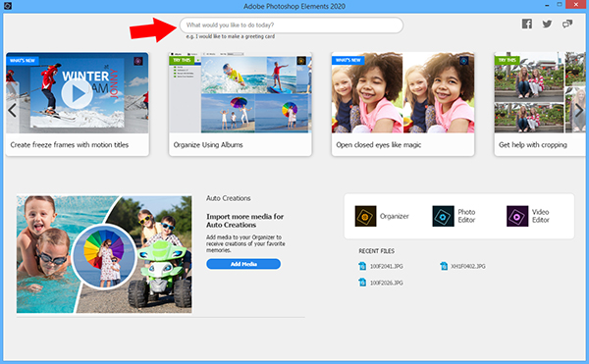Open the Twitter share icon
Image resolution: width=589 pixels, height=364 pixels.
coord(547,24)
